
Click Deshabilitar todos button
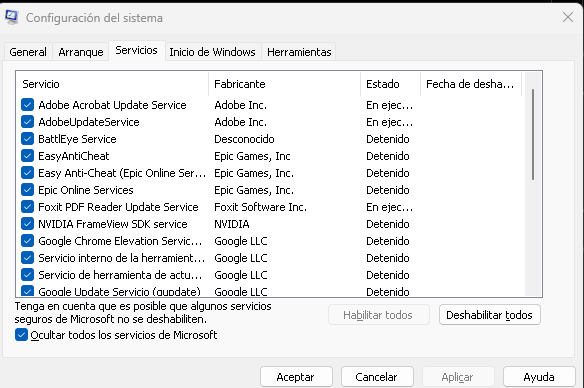tap(489, 315)
